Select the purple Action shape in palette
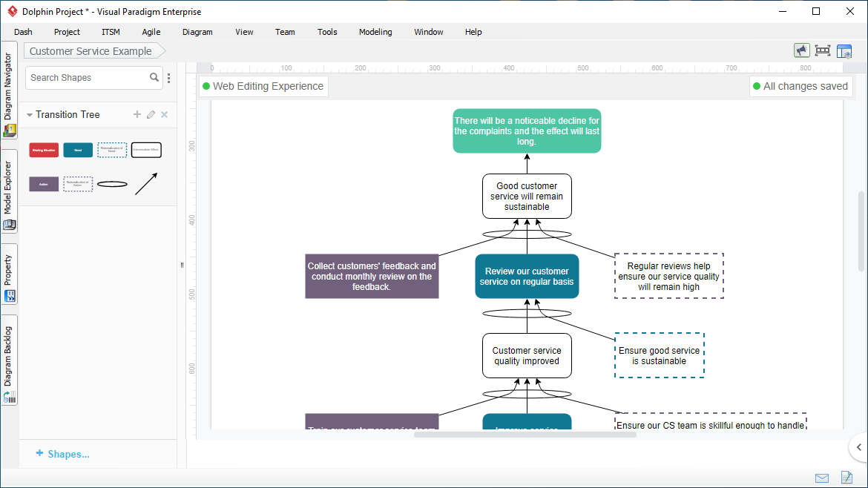 click(x=44, y=184)
